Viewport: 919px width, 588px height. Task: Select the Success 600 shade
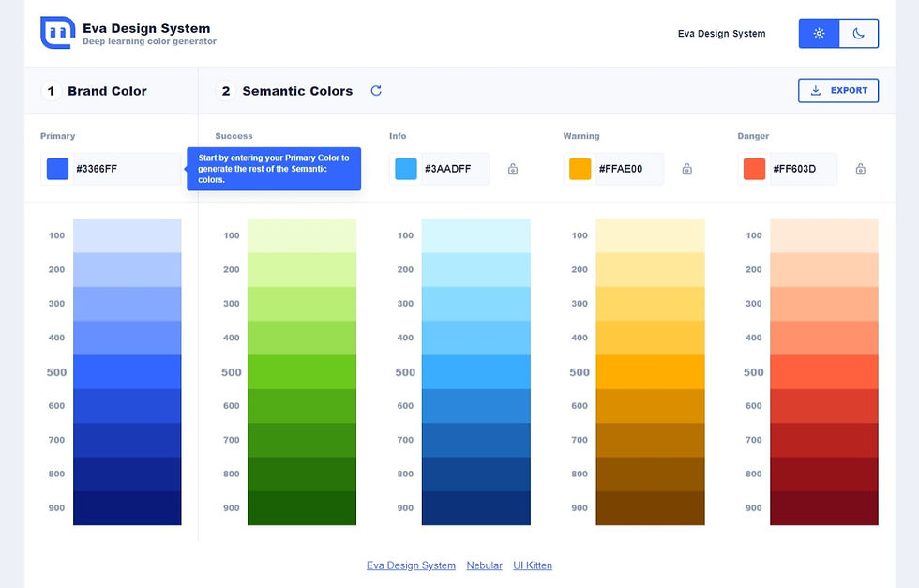click(302, 406)
